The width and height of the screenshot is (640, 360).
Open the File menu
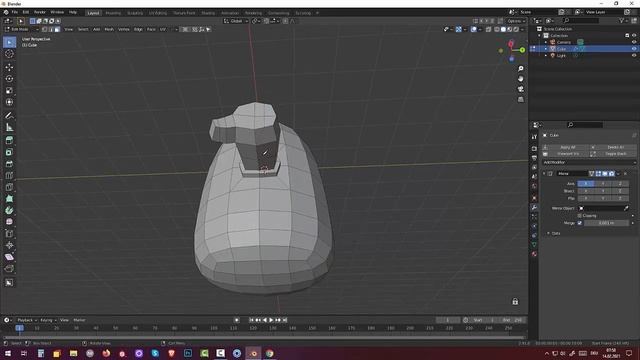(x=15, y=12)
